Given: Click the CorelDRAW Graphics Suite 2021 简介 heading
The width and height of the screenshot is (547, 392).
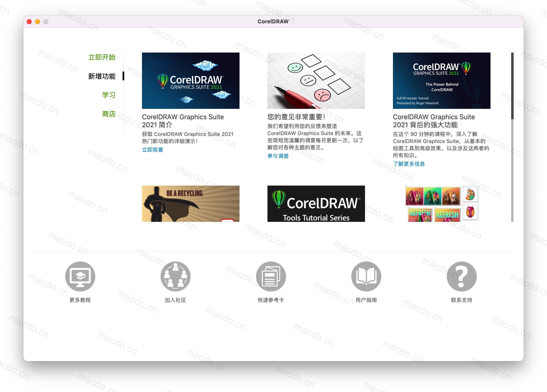Looking at the screenshot, I should pyautogui.click(x=183, y=121).
